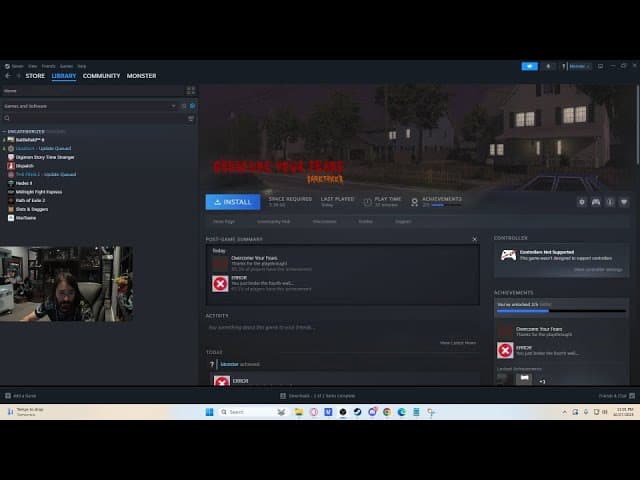
Task: Click Windows Start button on taskbar
Action: 209,412
